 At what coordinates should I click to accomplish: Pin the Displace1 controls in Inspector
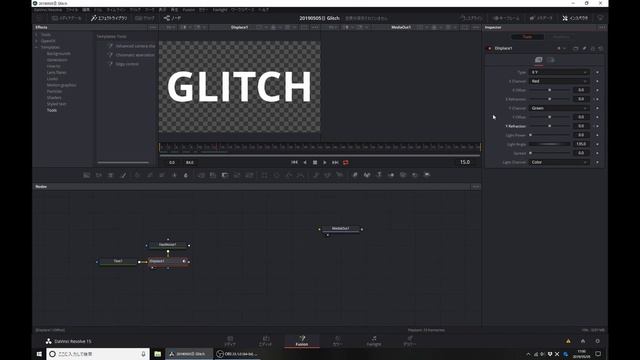(x=584, y=48)
